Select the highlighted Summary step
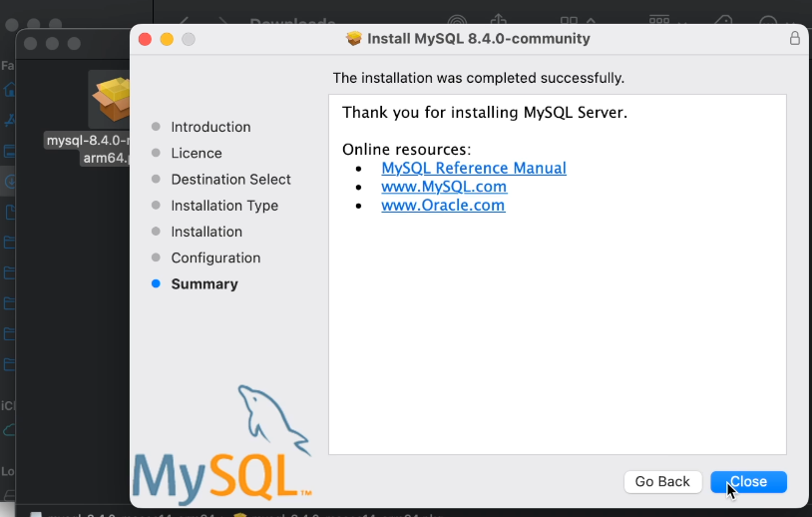 (204, 283)
